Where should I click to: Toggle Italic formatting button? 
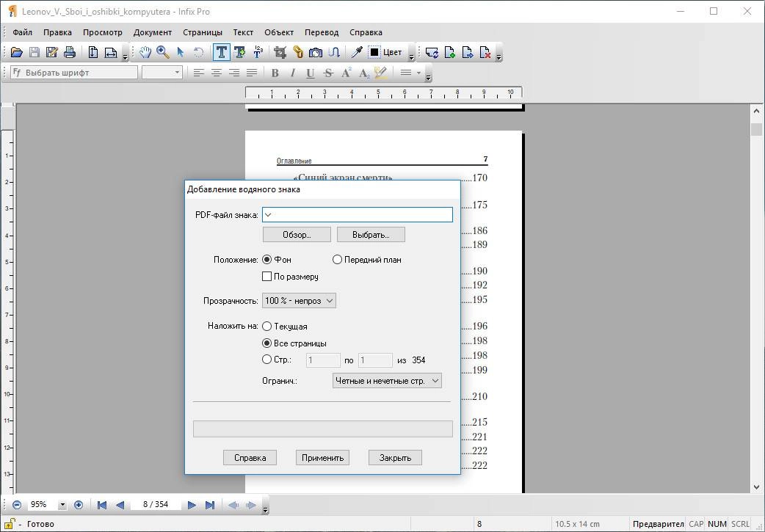click(x=293, y=73)
